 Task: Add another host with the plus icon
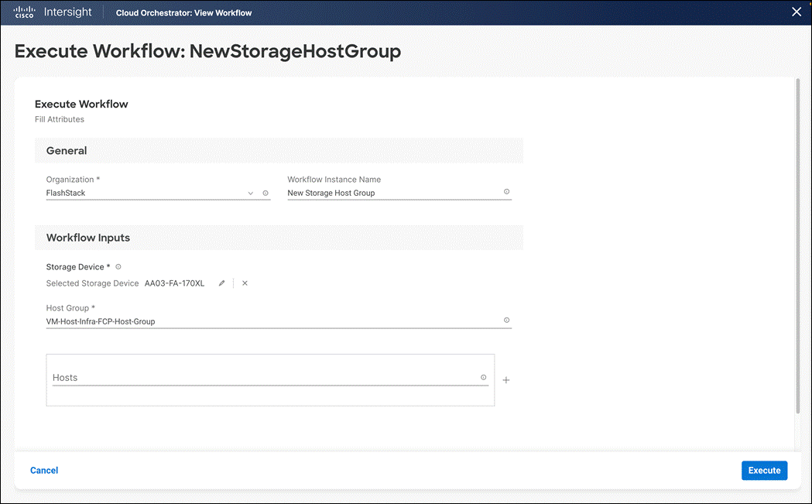click(x=506, y=380)
